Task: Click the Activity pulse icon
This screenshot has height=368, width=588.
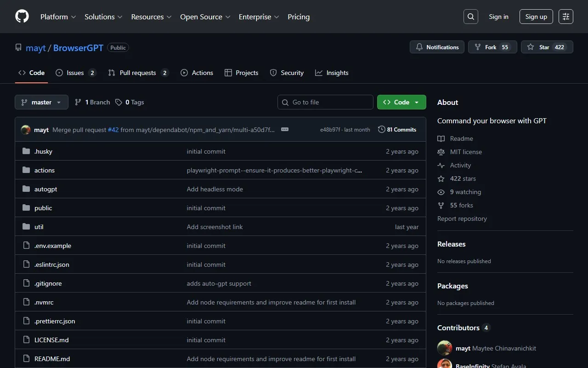Action: click(441, 165)
